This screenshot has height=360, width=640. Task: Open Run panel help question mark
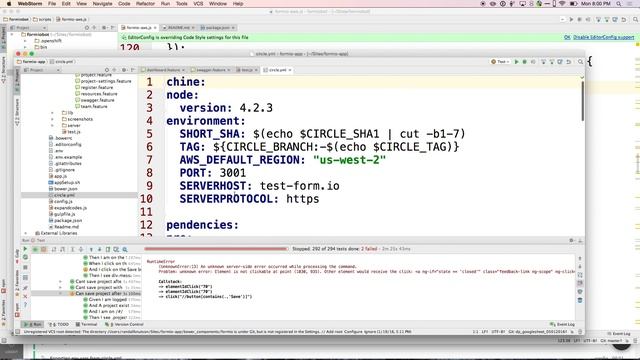click(x=25, y=305)
